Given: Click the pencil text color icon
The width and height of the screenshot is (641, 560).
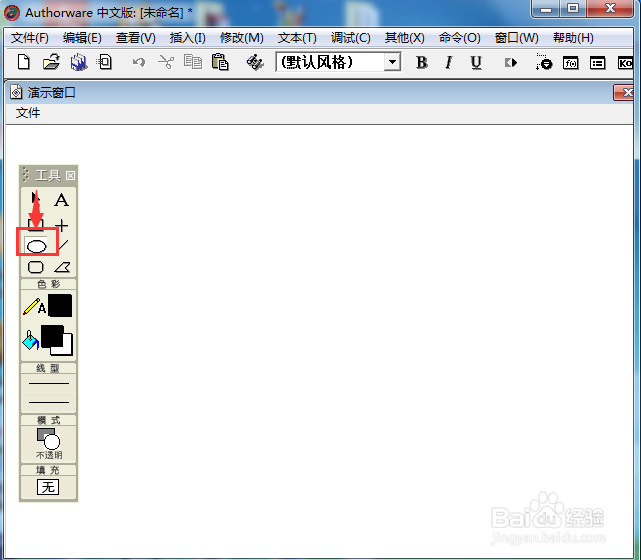Looking at the screenshot, I should point(34,306).
